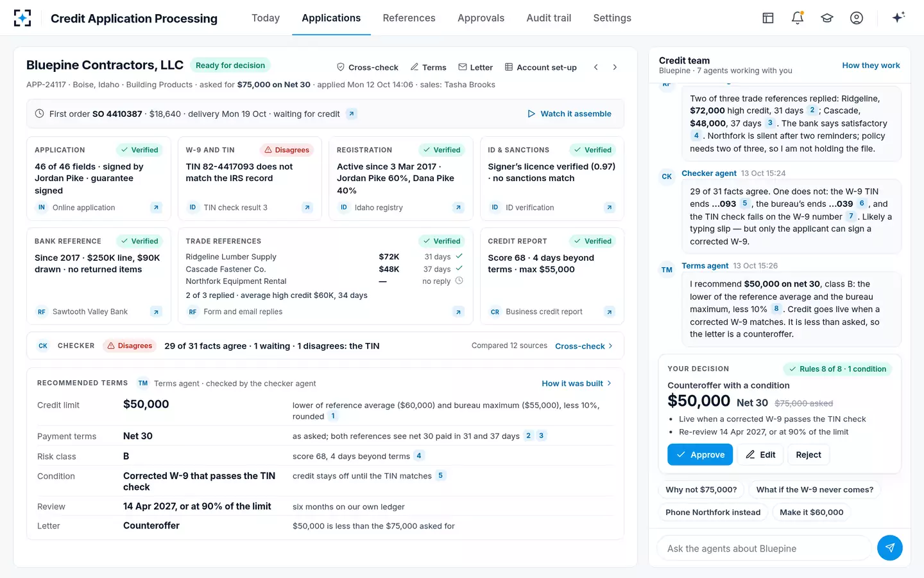Ask What if the W-9 never comes?
Viewport: 924px width, 578px height.
[x=815, y=489]
